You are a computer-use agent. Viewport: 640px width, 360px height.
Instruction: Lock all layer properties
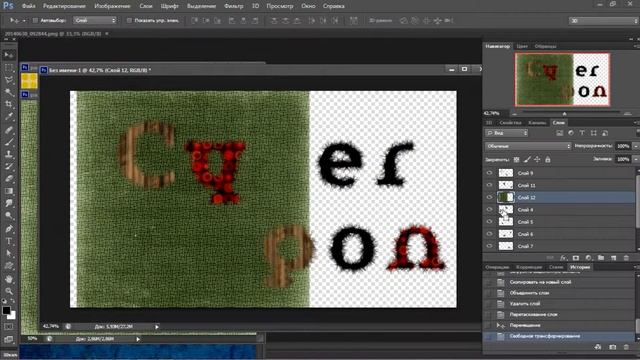tap(548, 160)
